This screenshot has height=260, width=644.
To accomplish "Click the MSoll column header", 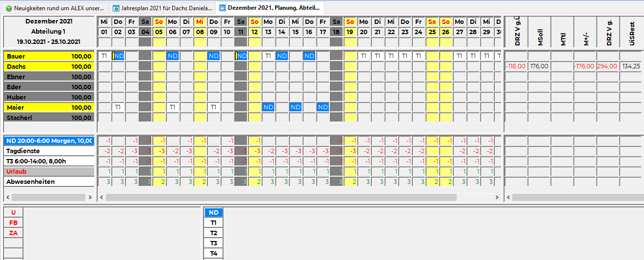I will tap(540, 32).
